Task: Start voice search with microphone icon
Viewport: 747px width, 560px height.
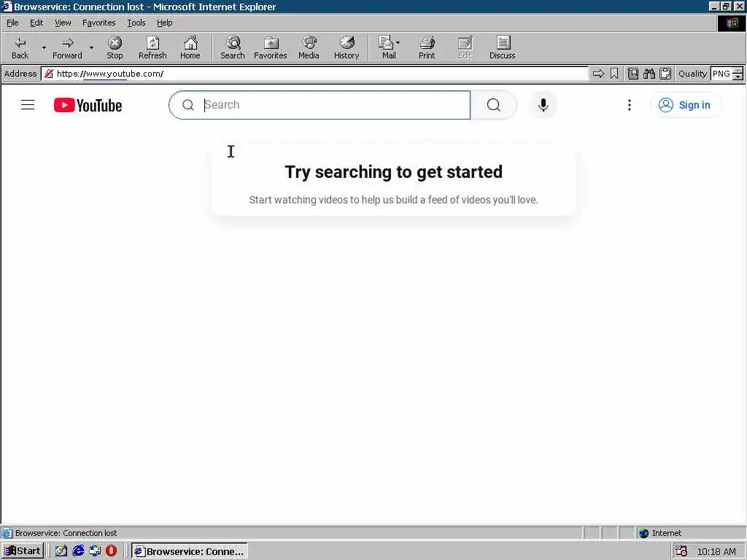Action: coord(543,105)
